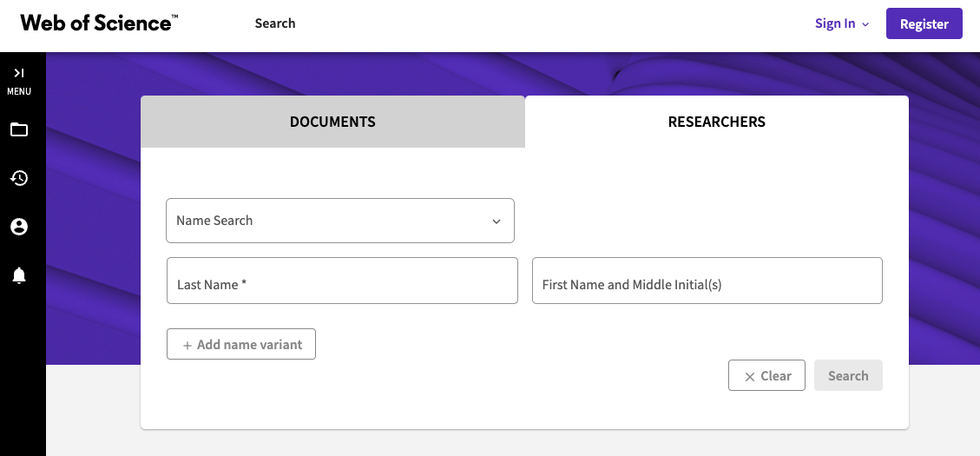Screen dimensions: 980x456
Task: Click the MENU label in the sidebar
Action: point(19,91)
